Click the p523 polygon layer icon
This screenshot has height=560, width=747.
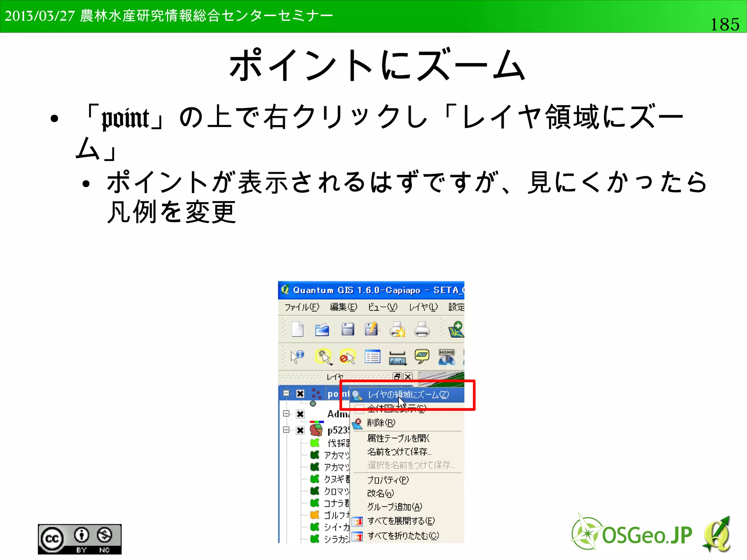pyautogui.click(x=316, y=430)
